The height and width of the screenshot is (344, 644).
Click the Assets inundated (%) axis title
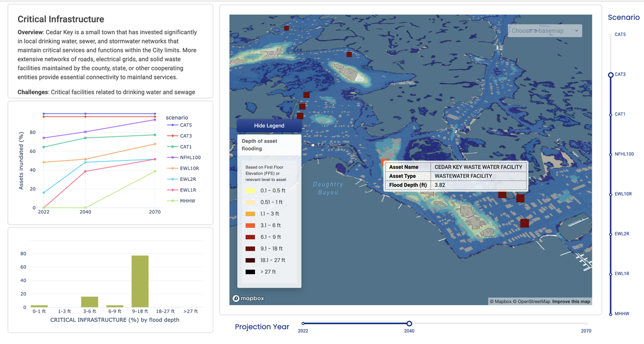(x=21, y=162)
